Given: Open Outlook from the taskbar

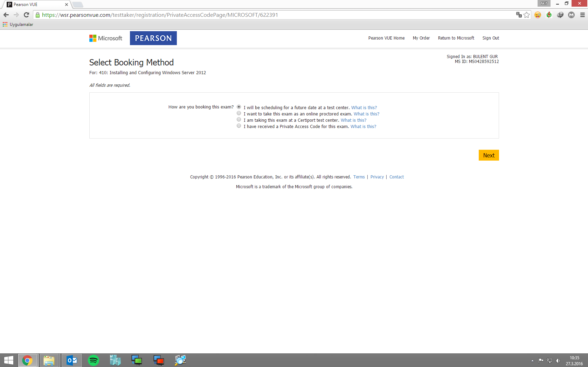Looking at the screenshot, I should tap(72, 360).
